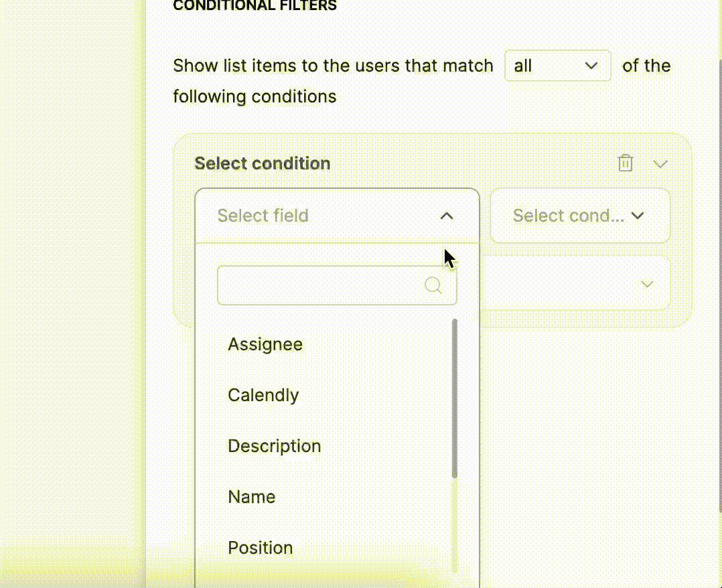The width and height of the screenshot is (722, 588).
Task: Select Name in the field list
Action: coord(251,496)
